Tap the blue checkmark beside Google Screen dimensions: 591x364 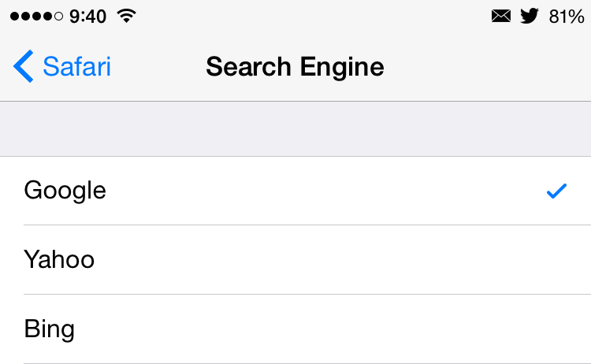tap(556, 191)
